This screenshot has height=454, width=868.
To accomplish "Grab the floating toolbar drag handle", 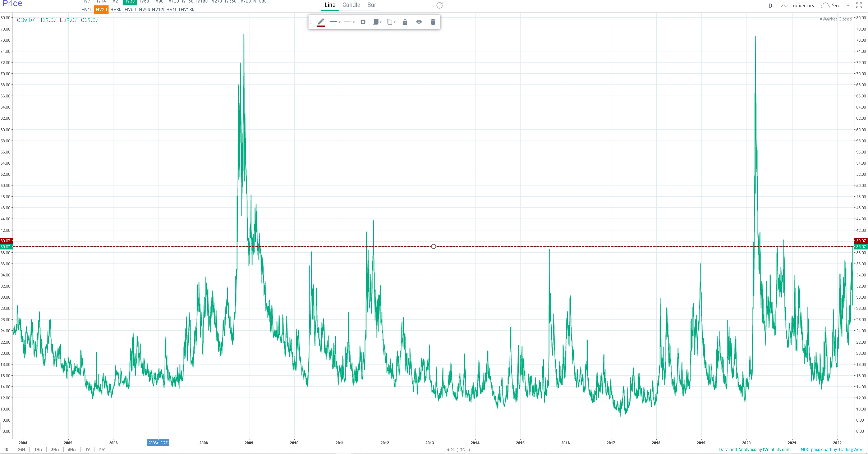I will 311,22.
